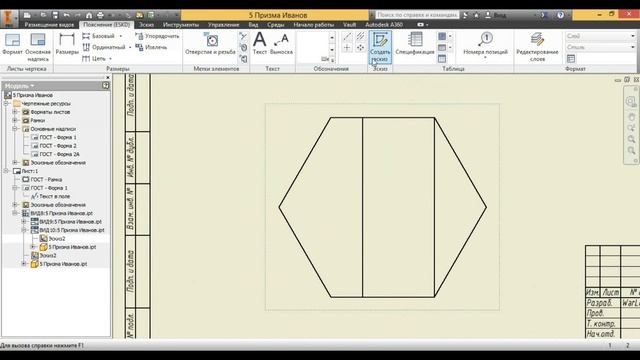Open the Основная надпись title block tool
This screenshot has width=640, height=360.
(x=38, y=47)
